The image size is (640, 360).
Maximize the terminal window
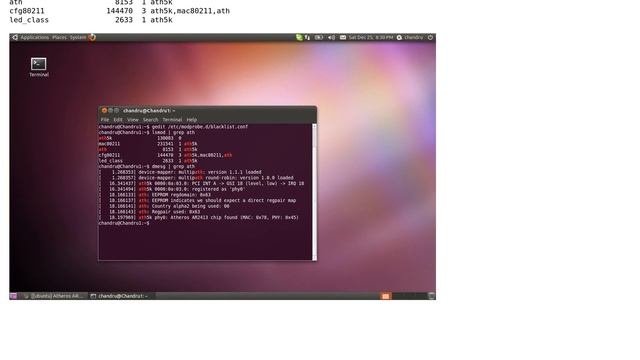pos(116,111)
